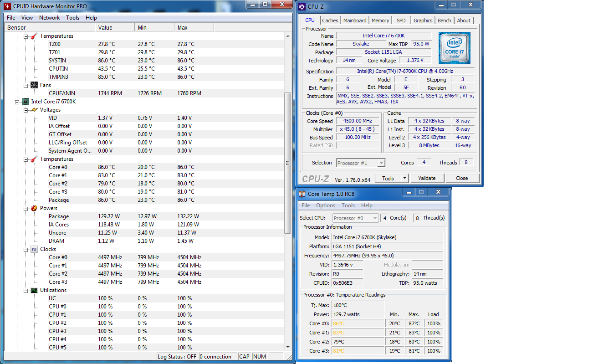593x364 pixels.
Task: Switch to the Bench tab in CPU-Z
Action: pyautogui.click(x=445, y=21)
